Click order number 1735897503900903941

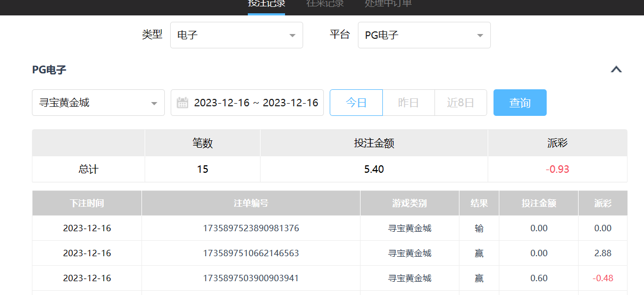pos(251,278)
